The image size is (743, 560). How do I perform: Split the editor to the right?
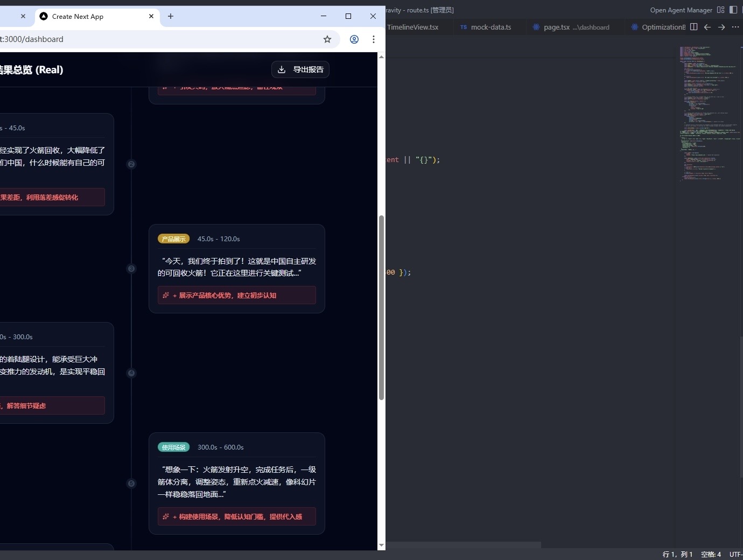694,27
